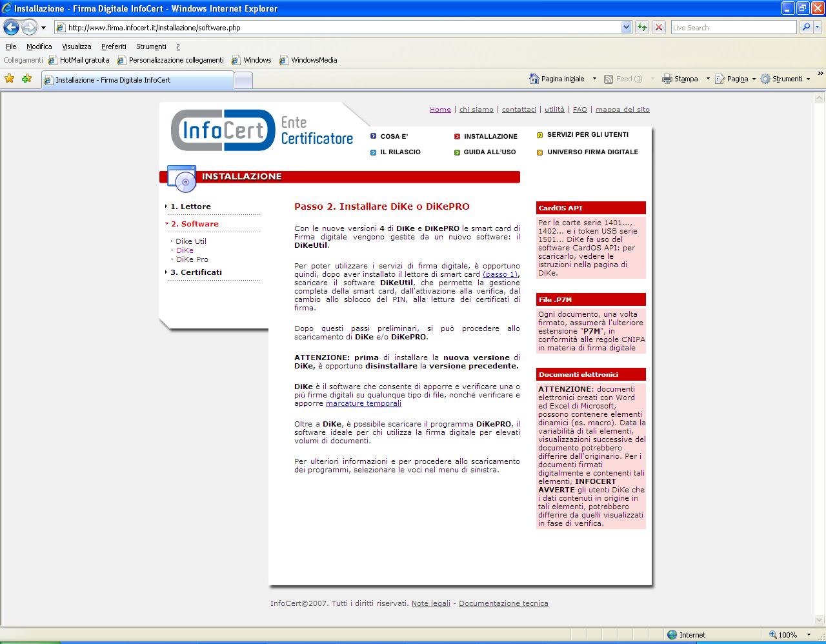
Task: Open the Strumenti gear command bar menu
Action: pyautogui.click(x=785, y=79)
